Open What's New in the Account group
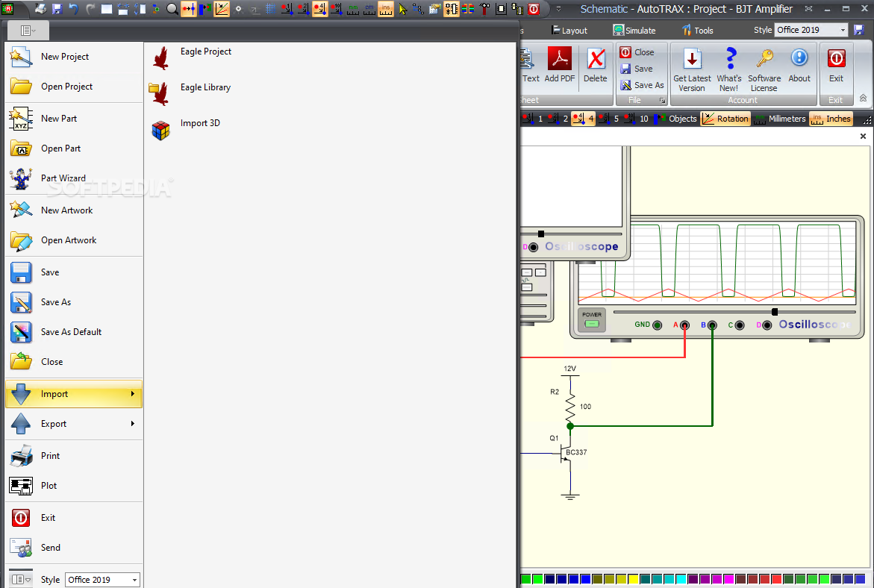 tap(729, 69)
